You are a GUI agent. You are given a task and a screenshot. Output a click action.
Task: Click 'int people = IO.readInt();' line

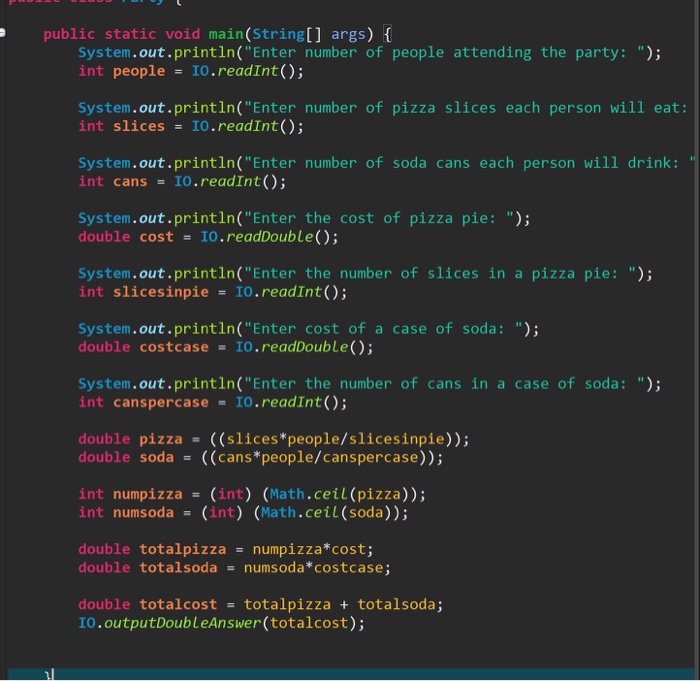pos(191,71)
